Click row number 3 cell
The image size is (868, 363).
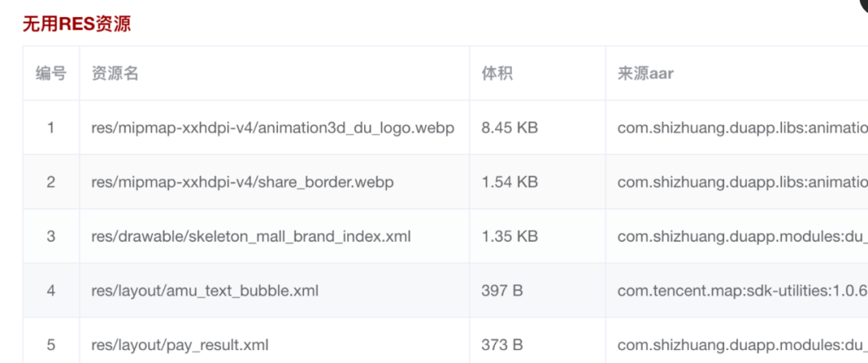point(51,237)
